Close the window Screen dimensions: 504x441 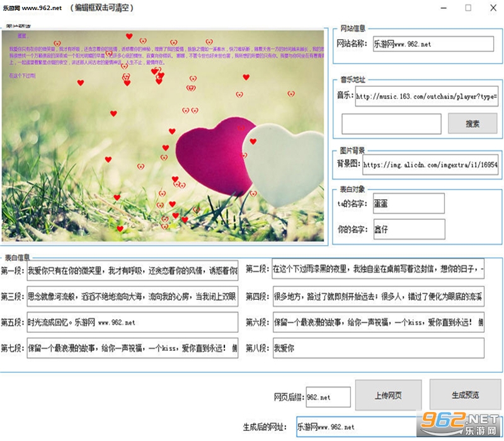click(x=493, y=8)
